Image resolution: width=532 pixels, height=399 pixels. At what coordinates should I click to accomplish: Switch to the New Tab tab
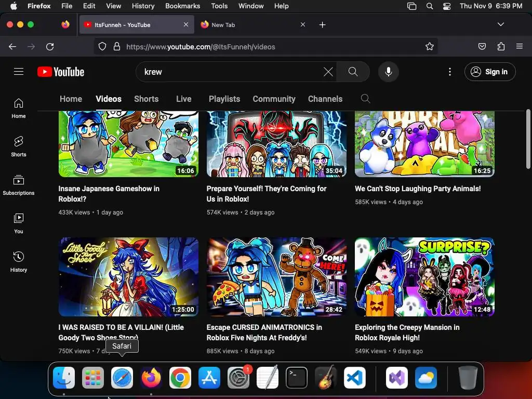(253, 25)
